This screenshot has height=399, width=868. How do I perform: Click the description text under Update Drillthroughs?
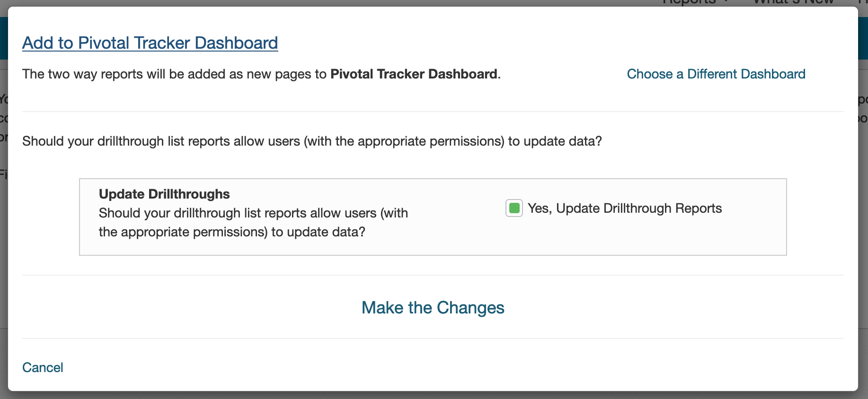[x=253, y=223]
